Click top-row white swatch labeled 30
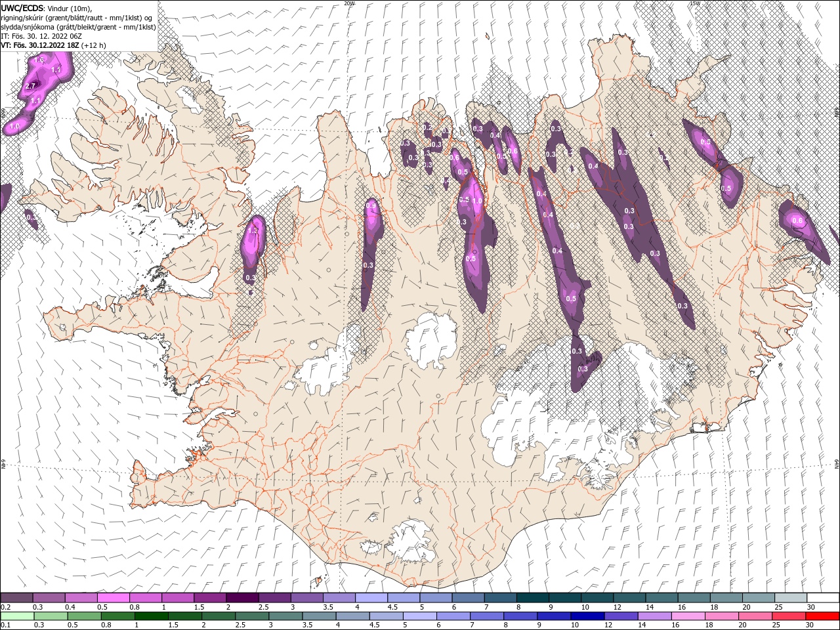Viewport: 840px width, 630px height. [824, 597]
